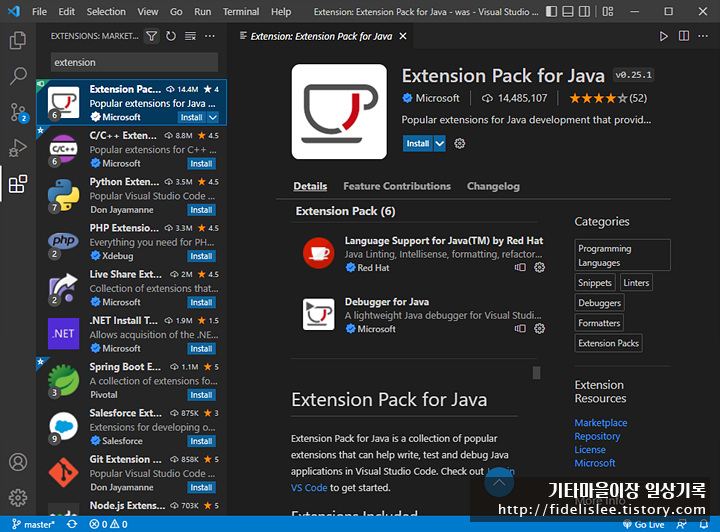Synchronize changes in status bar
The width and height of the screenshot is (720, 532).
point(72,524)
